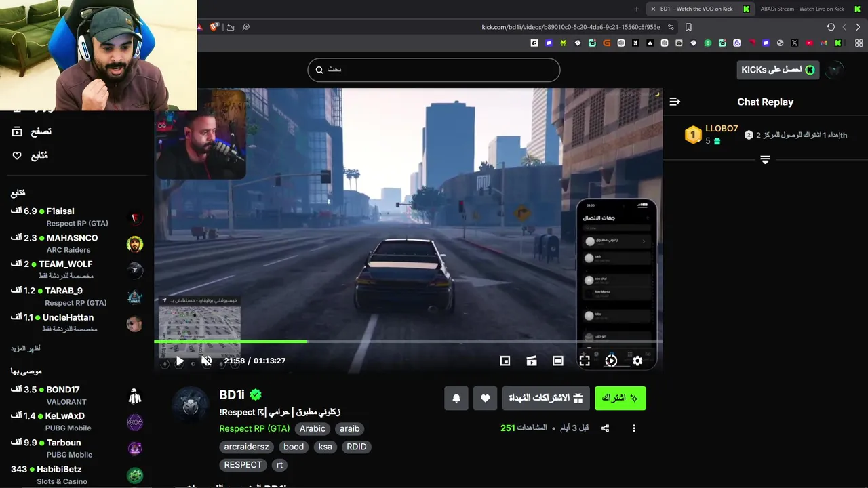Close the BD1i VOD browser tab
868x488 pixels.
653,9
